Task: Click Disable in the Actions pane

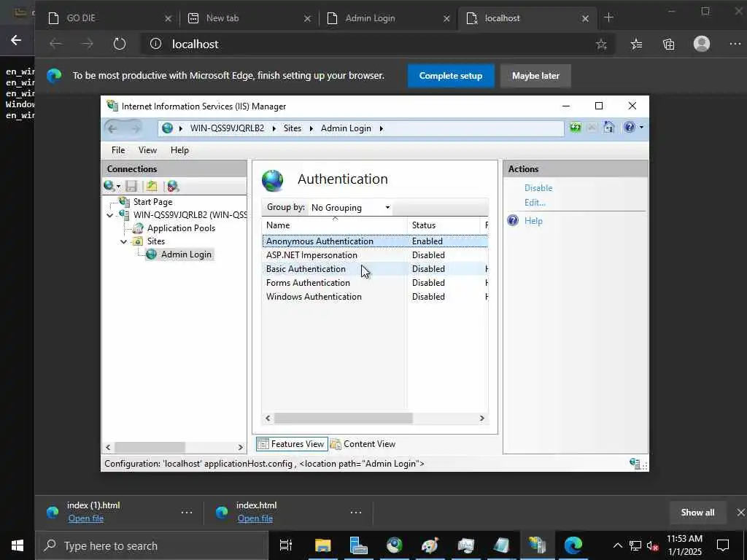Action: pyautogui.click(x=538, y=188)
